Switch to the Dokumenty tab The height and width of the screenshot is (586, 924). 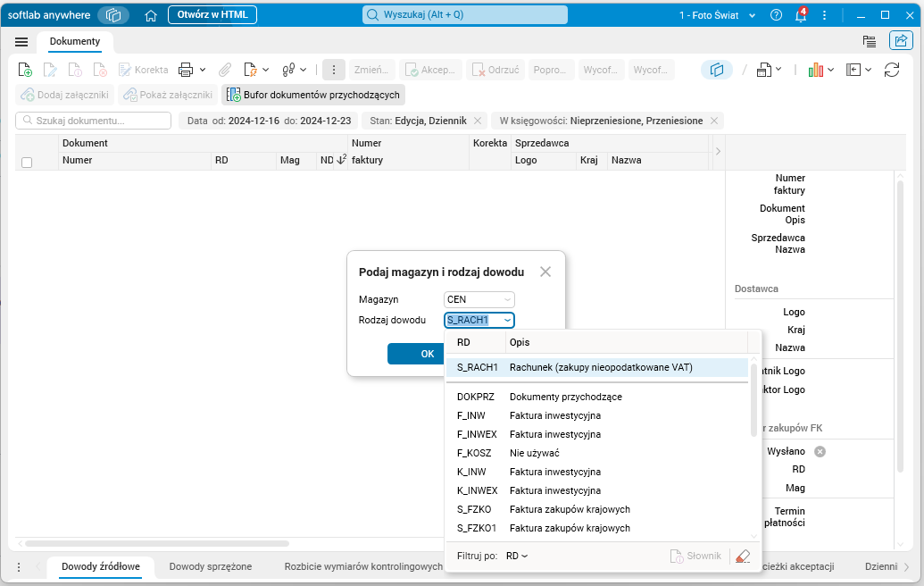[x=75, y=41]
